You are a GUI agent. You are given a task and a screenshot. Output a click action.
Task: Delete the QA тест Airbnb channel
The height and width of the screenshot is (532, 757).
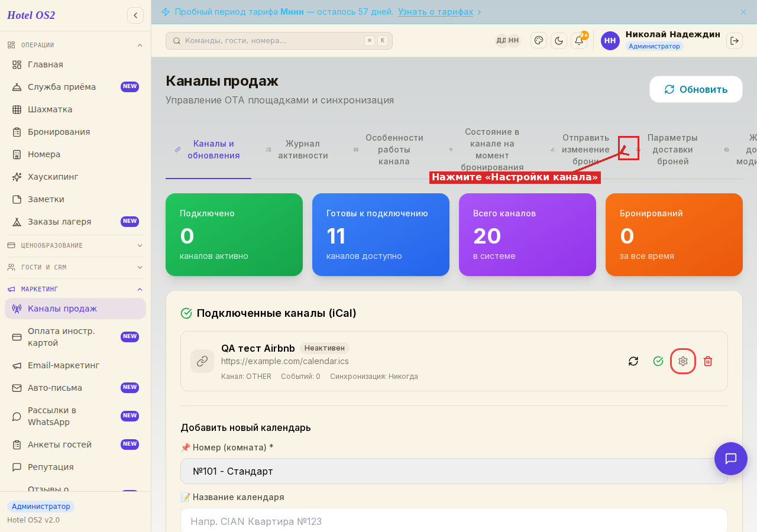click(708, 361)
